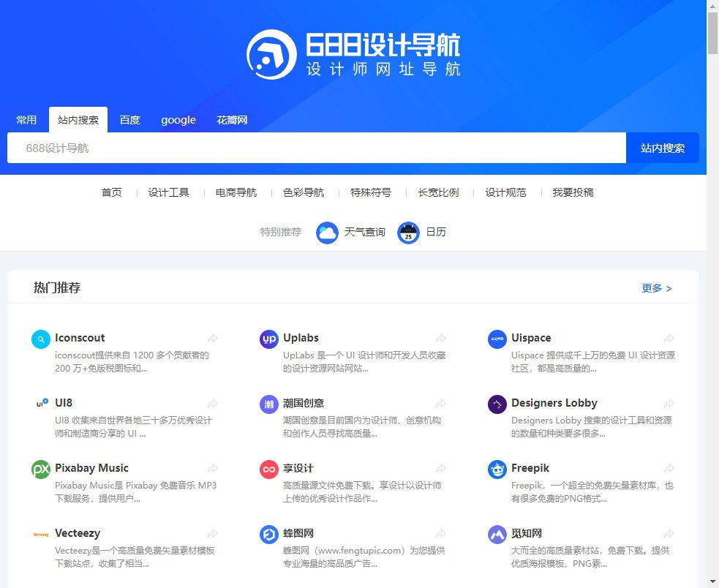Switch to the google search tab
This screenshot has width=719, height=588.
[x=178, y=120]
